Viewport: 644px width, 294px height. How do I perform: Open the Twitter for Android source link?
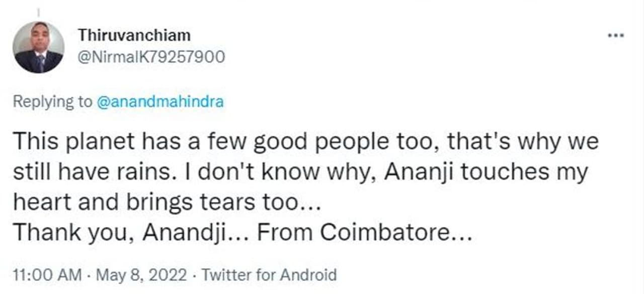(x=268, y=275)
